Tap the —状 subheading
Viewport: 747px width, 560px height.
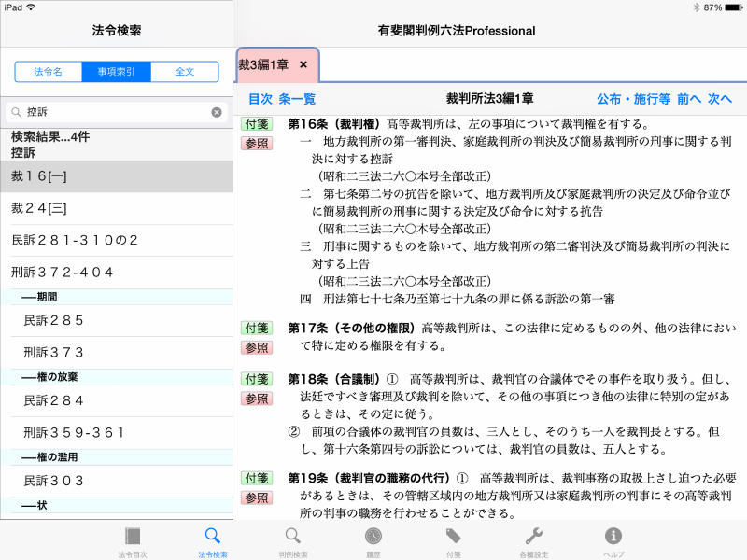click(x=116, y=505)
